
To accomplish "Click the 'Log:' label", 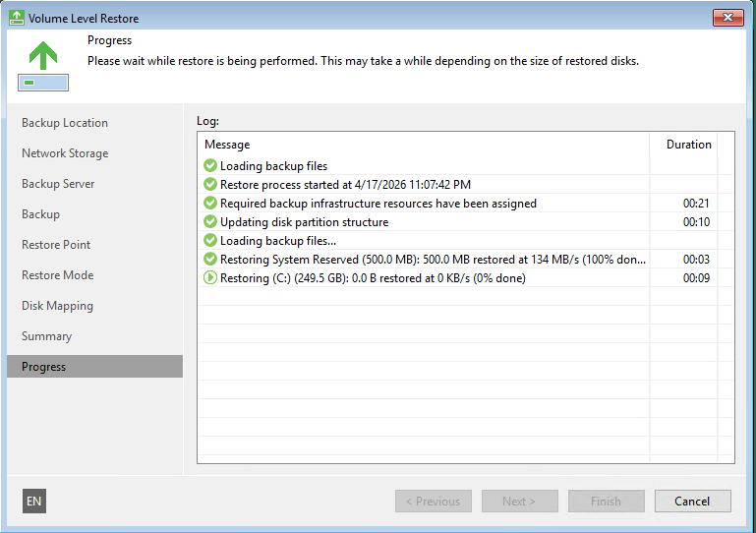I will click(x=207, y=121).
